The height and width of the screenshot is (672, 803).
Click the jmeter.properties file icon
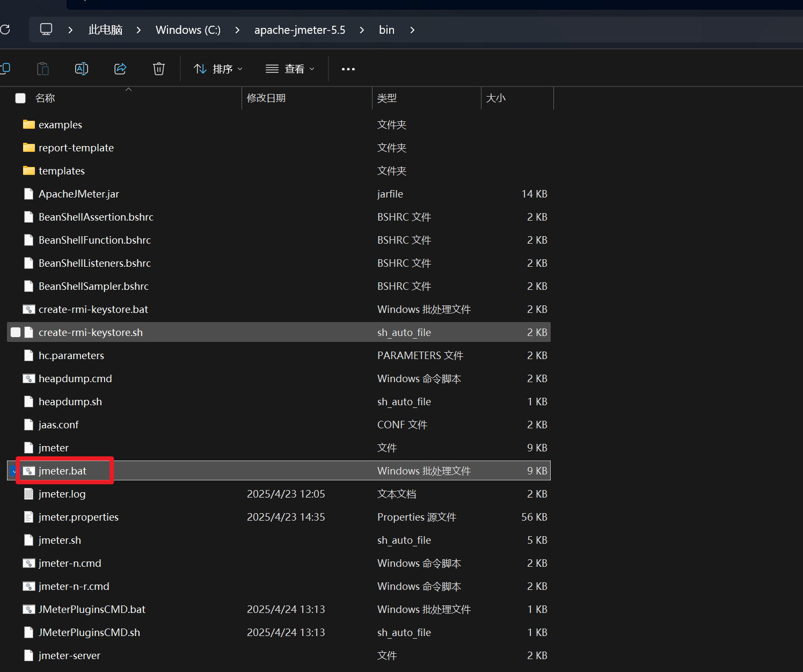[29, 517]
